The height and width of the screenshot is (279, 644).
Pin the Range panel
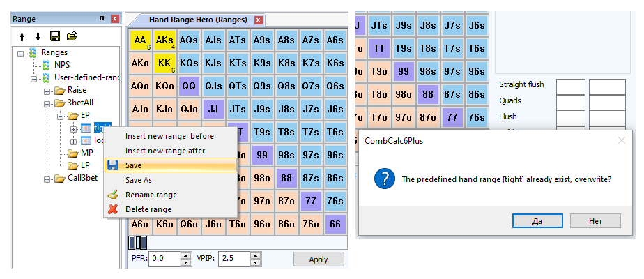tap(102, 19)
